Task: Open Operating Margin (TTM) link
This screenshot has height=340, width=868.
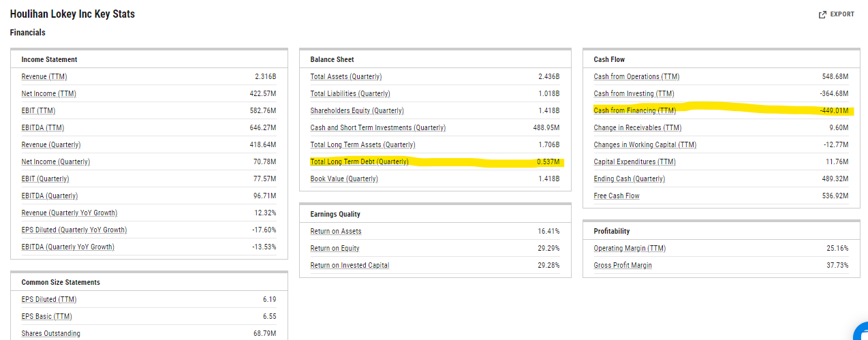Action: click(x=630, y=248)
